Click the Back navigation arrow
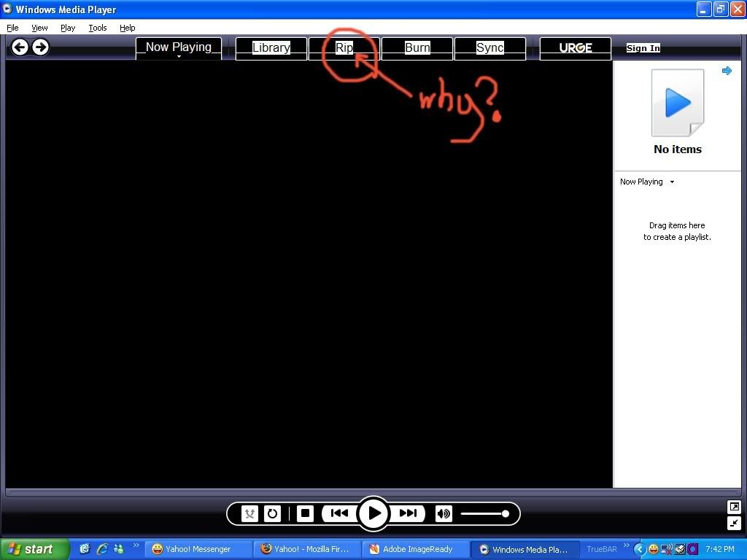This screenshot has width=747, height=560. click(x=20, y=47)
